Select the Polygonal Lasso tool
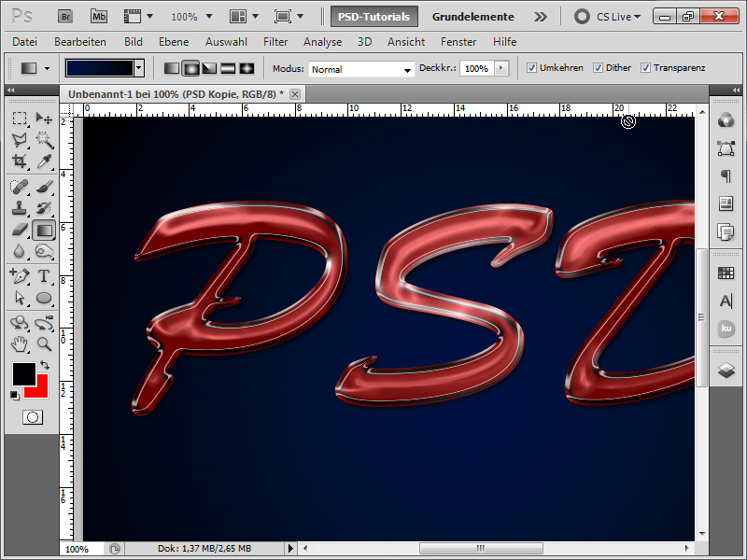The height and width of the screenshot is (560, 747). [19, 139]
